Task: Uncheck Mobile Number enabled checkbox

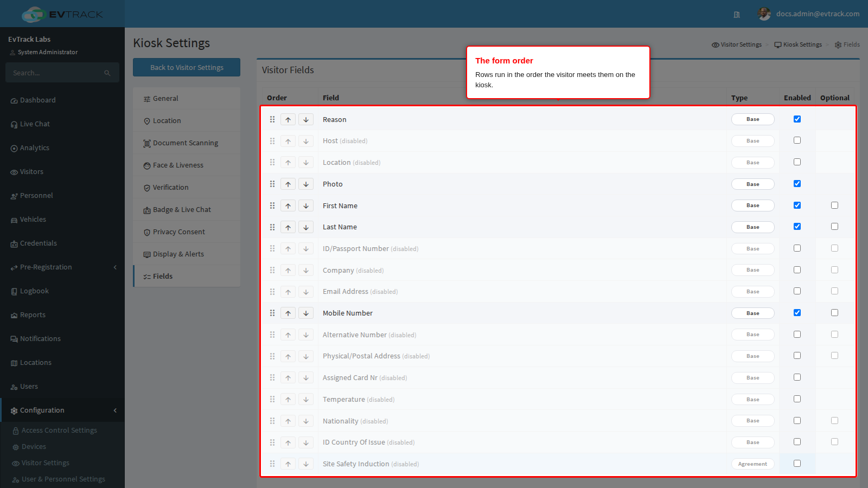Action: pos(797,312)
